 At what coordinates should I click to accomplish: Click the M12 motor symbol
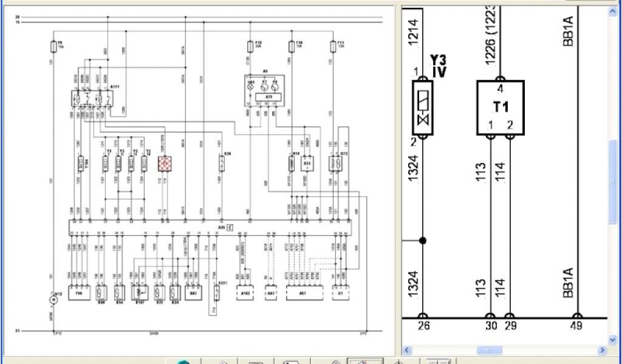pyautogui.click(x=52, y=298)
